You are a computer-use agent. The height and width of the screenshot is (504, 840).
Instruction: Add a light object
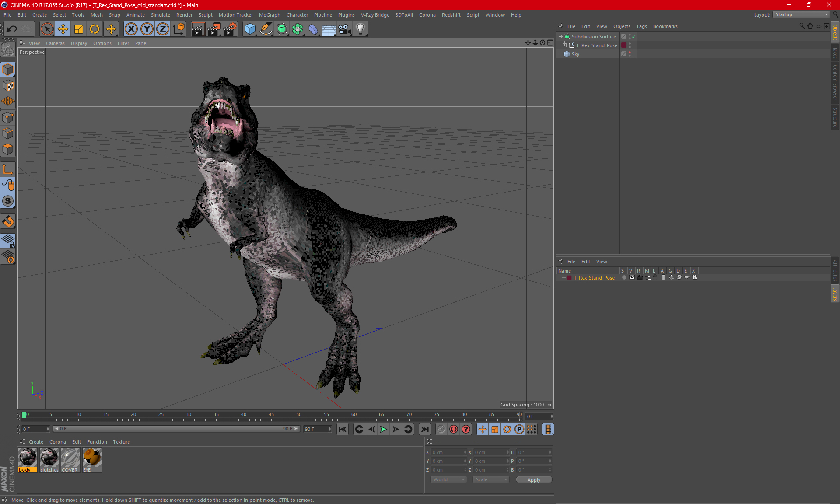(x=360, y=29)
